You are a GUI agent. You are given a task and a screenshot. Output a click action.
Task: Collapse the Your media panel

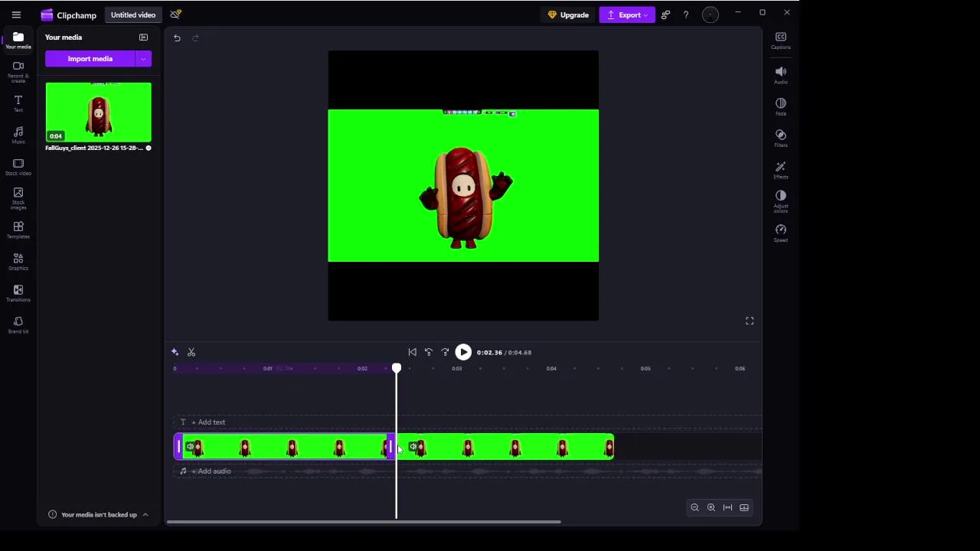click(x=143, y=37)
